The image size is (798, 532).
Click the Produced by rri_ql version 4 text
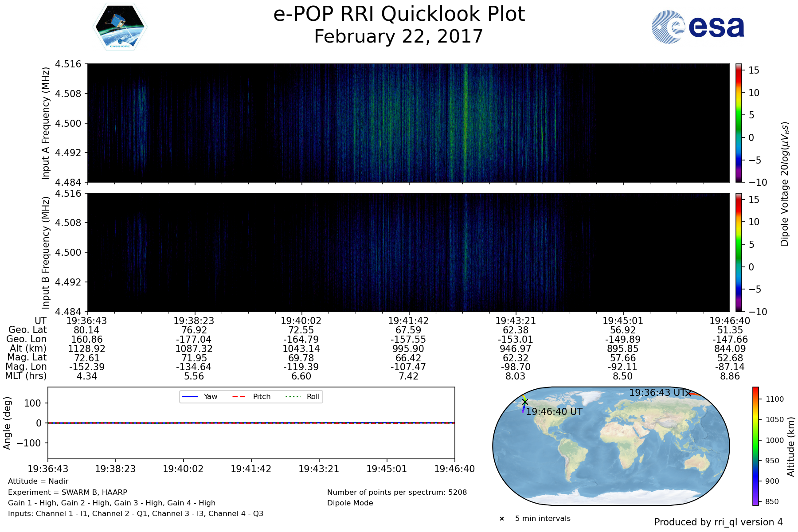click(x=718, y=522)
